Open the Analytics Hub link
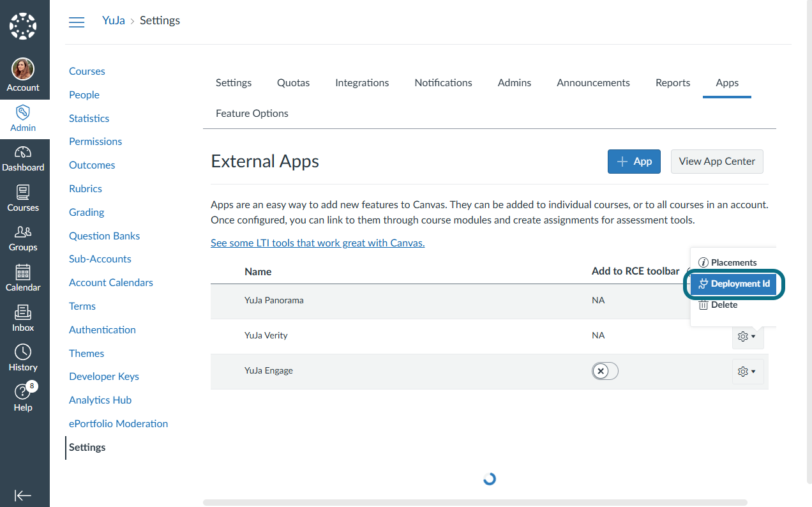 tap(100, 400)
